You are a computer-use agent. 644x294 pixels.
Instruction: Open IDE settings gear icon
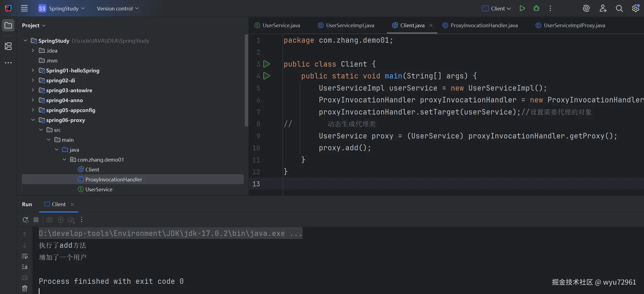point(635,9)
